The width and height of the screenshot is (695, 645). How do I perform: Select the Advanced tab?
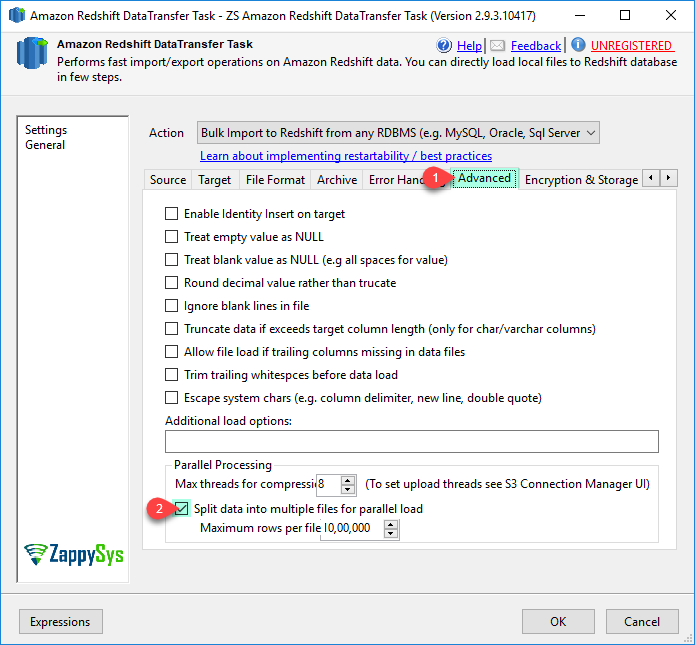pyautogui.click(x=484, y=178)
